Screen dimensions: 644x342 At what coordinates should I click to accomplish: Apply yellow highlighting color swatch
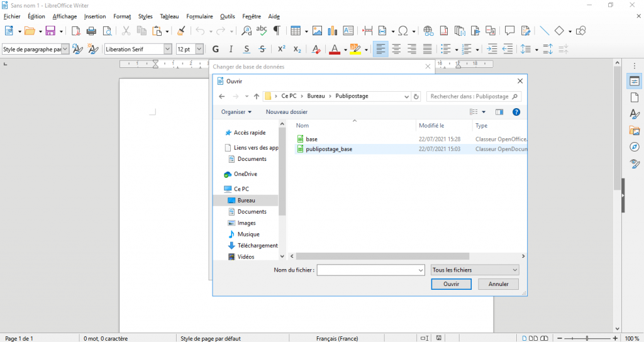tap(355, 49)
